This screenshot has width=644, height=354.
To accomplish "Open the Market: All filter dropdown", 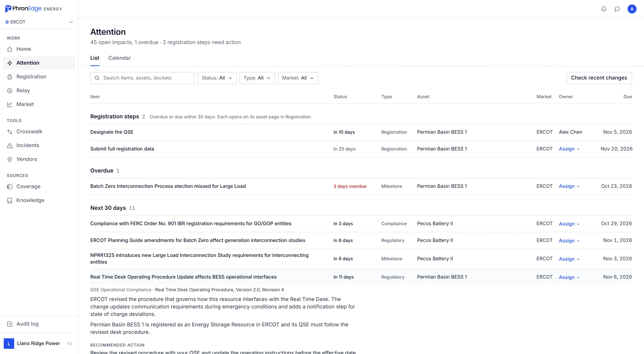I will click(x=298, y=78).
